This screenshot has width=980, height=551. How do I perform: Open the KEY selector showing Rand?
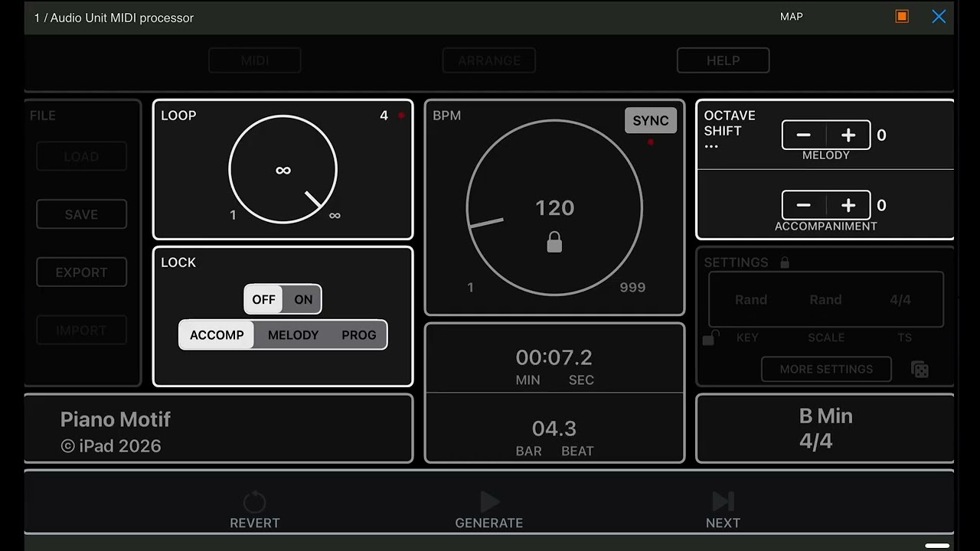tap(751, 300)
